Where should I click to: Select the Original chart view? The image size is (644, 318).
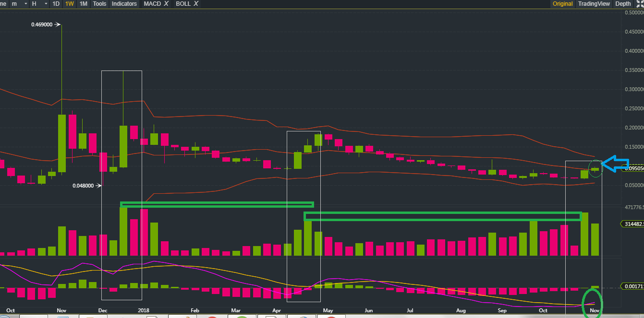coord(562,4)
